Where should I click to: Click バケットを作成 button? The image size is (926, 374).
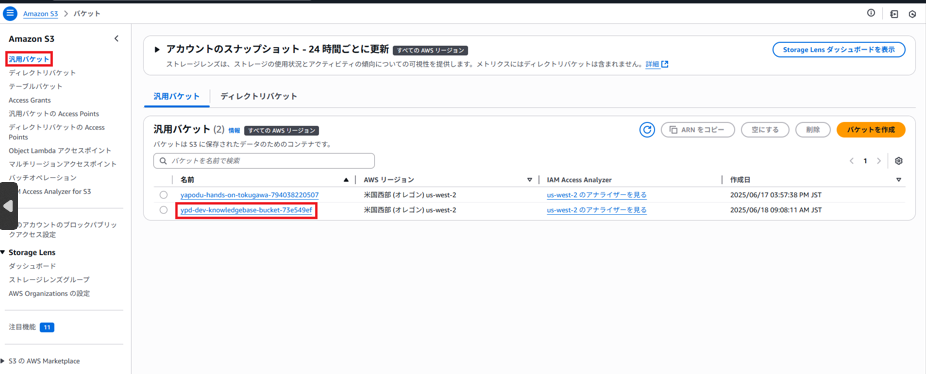(871, 129)
